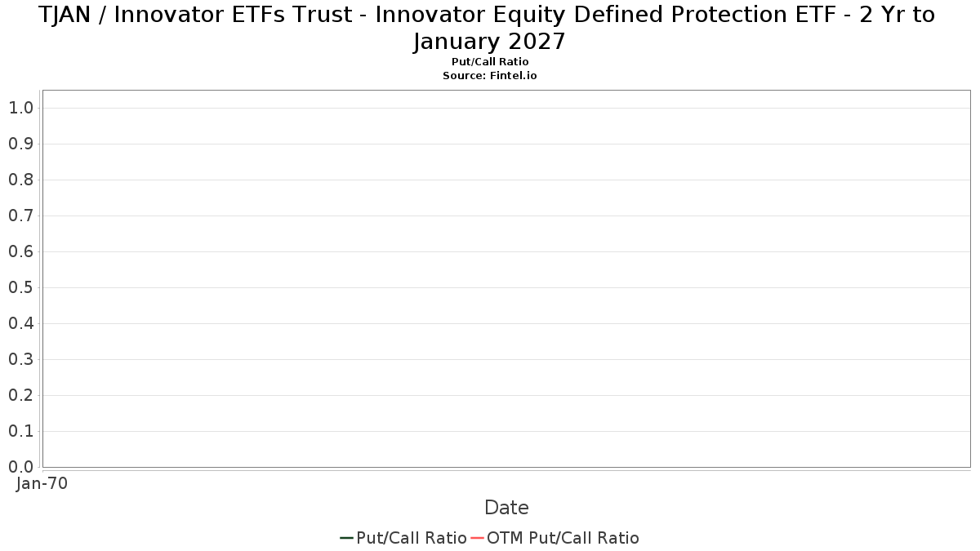Click the Jan-70 x-axis tick label
This screenshot has width=980, height=551.
tap(42, 483)
